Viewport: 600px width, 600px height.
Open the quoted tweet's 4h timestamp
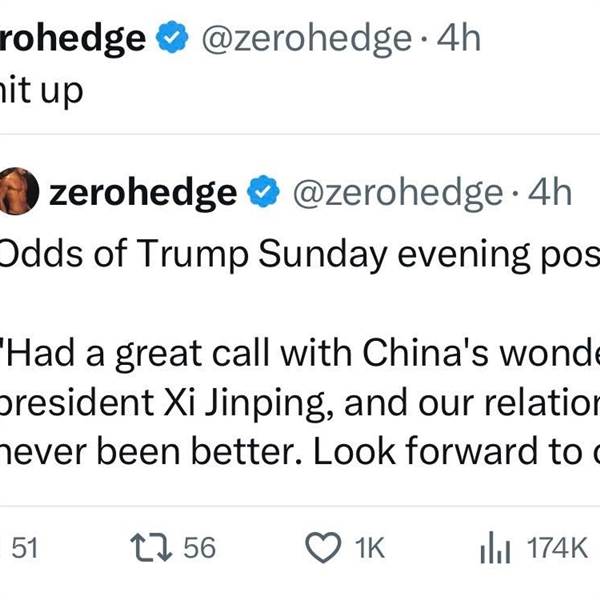[548, 191]
